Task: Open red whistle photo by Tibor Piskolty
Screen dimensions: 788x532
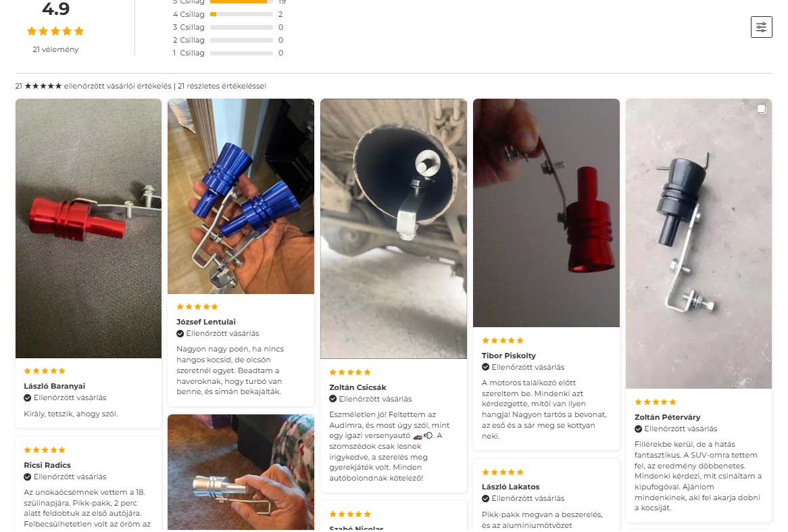Action: (x=546, y=213)
